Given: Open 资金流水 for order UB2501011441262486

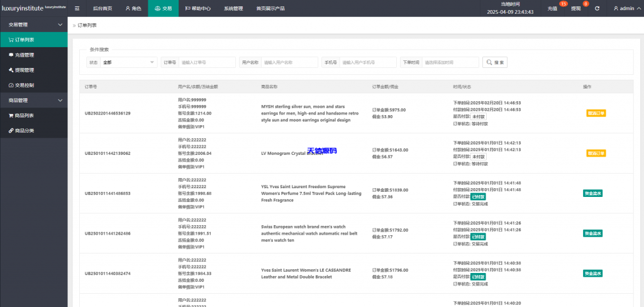Looking at the screenshot, I should (x=592, y=233).
